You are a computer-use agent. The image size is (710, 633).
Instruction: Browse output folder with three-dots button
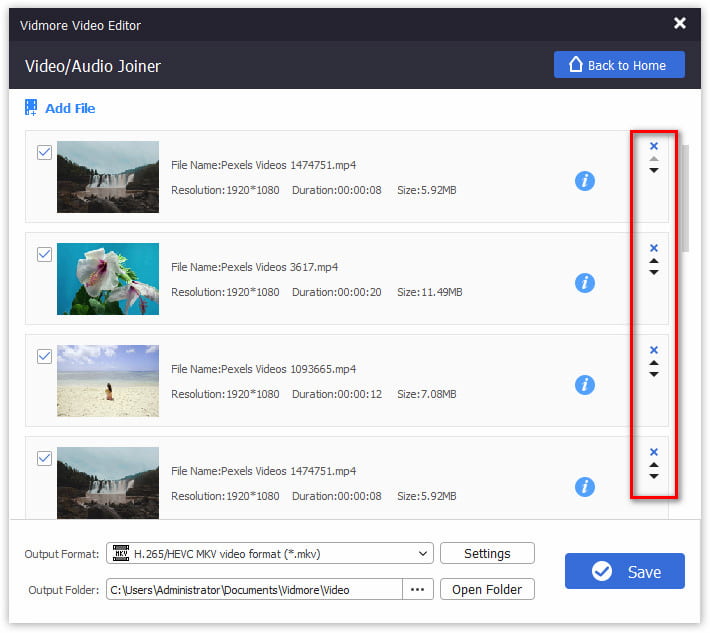coord(417,590)
